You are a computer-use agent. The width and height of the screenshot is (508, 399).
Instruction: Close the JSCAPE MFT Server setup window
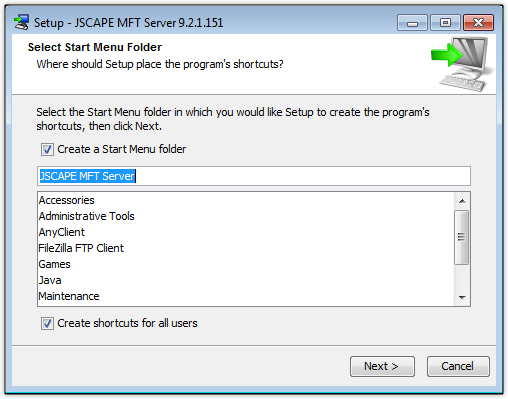coord(478,23)
